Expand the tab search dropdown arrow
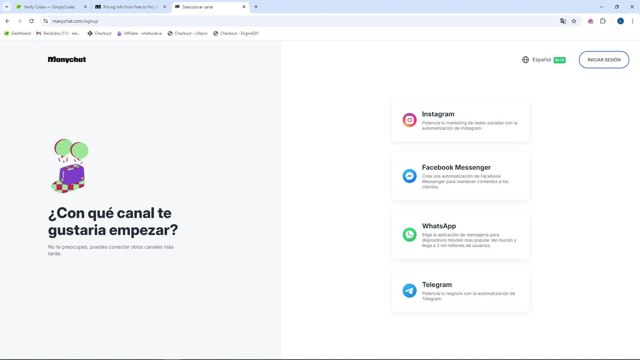The width and height of the screenshot is (640, 360). tap(7, 7)
